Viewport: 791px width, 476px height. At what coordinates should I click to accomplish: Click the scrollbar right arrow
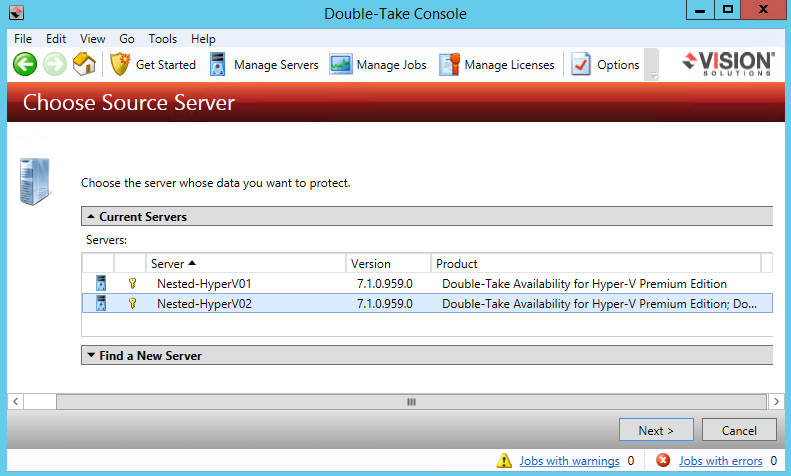click(776, 402)
